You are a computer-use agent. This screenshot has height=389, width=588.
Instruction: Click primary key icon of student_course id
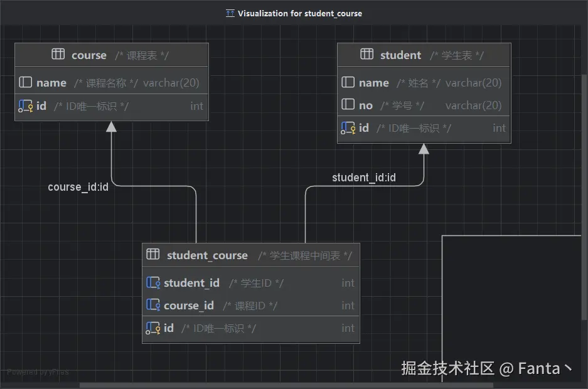153,328
